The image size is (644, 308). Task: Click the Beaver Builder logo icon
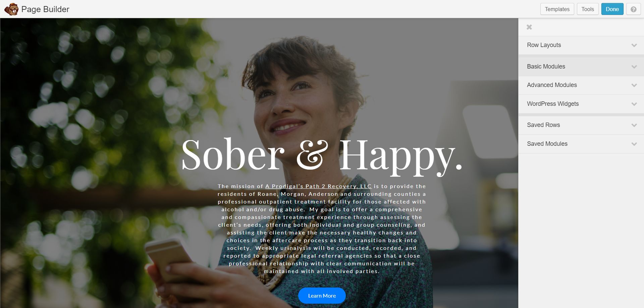(11, 9)
